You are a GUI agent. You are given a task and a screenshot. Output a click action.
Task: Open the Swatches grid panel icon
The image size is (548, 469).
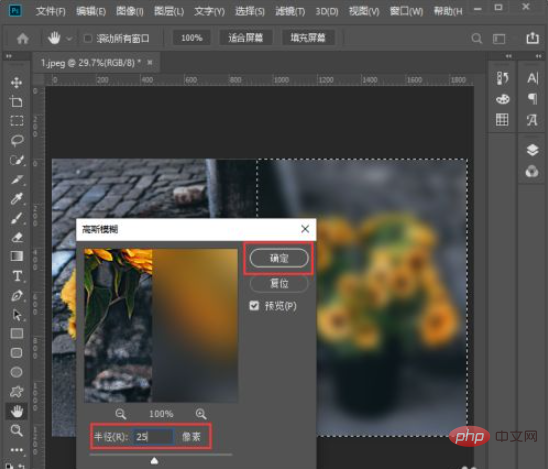[x=502, y=120]
